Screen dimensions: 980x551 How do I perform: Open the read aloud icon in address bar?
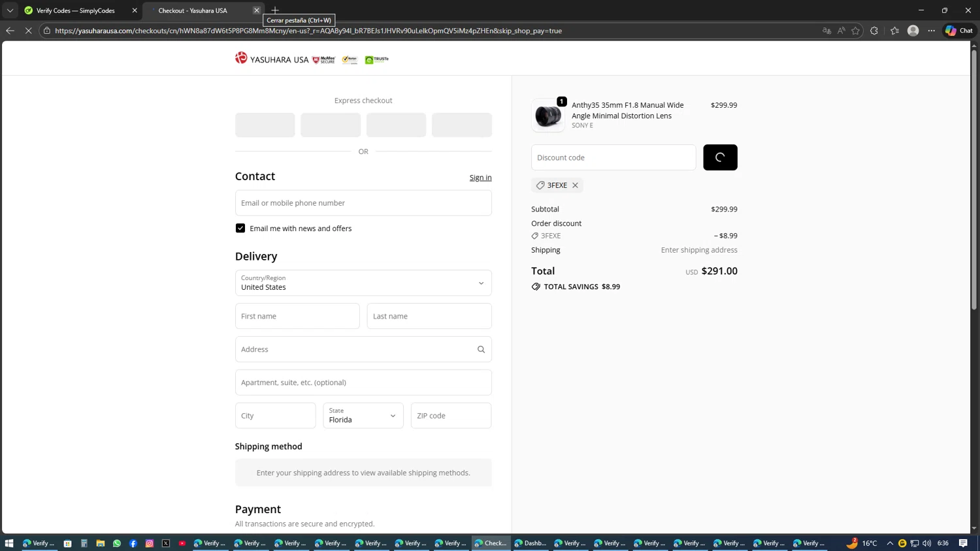841,31
